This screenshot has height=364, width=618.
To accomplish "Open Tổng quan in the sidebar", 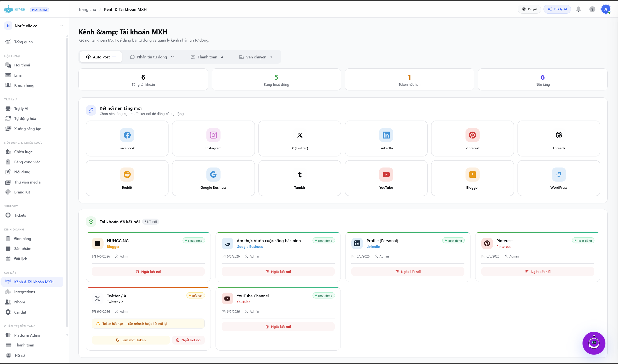I will coord(32,42).
